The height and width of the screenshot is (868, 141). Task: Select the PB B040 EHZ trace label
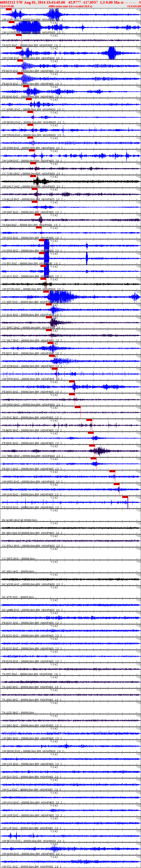coord(32,97)
